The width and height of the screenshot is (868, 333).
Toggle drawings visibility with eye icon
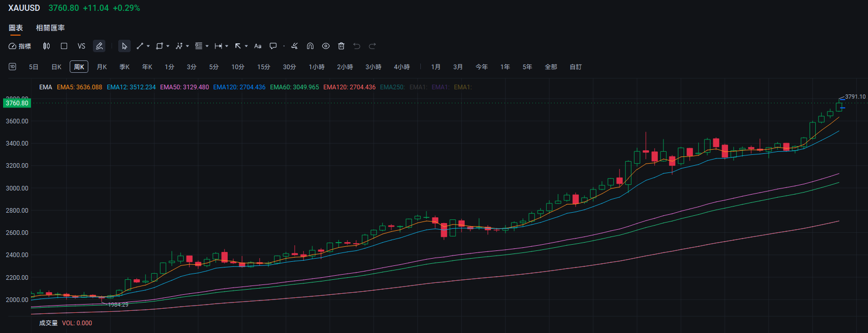[x=326, y=46]
